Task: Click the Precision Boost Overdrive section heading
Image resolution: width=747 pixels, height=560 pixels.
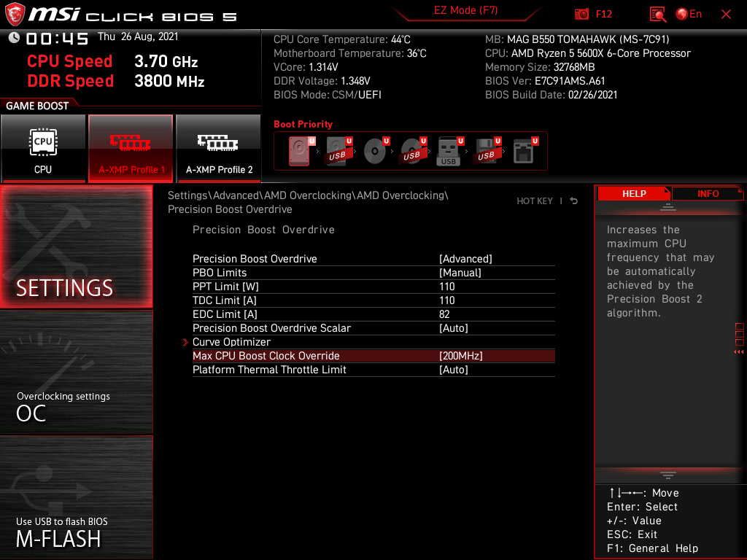Action: click(x=263, y=230)
